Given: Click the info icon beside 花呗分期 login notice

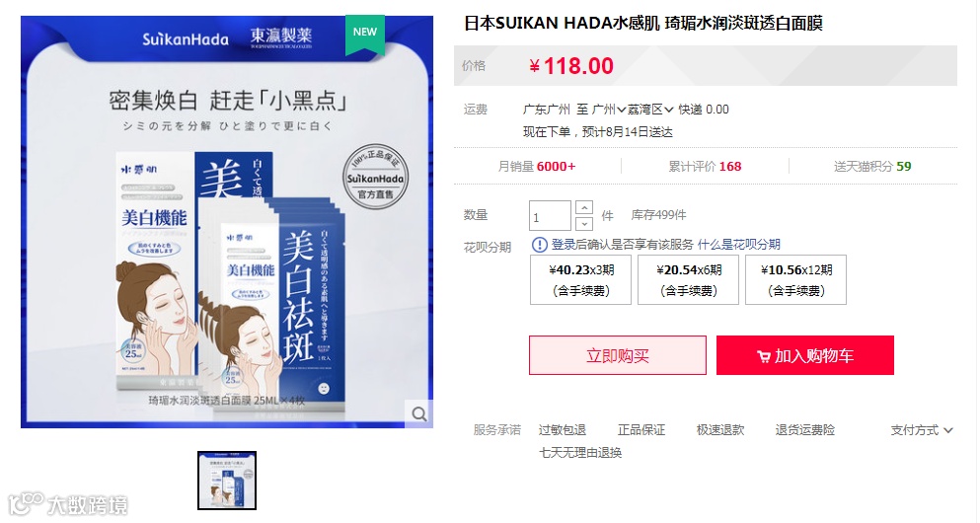Looking at the screenshot, I should pyautogui.click(x=540, y=245).
